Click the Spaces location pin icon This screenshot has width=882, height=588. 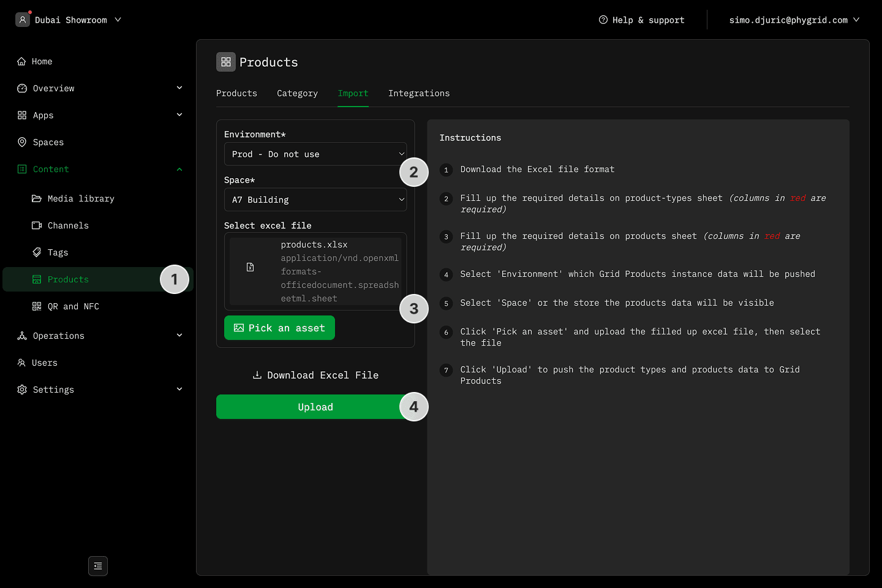[22, 142]
